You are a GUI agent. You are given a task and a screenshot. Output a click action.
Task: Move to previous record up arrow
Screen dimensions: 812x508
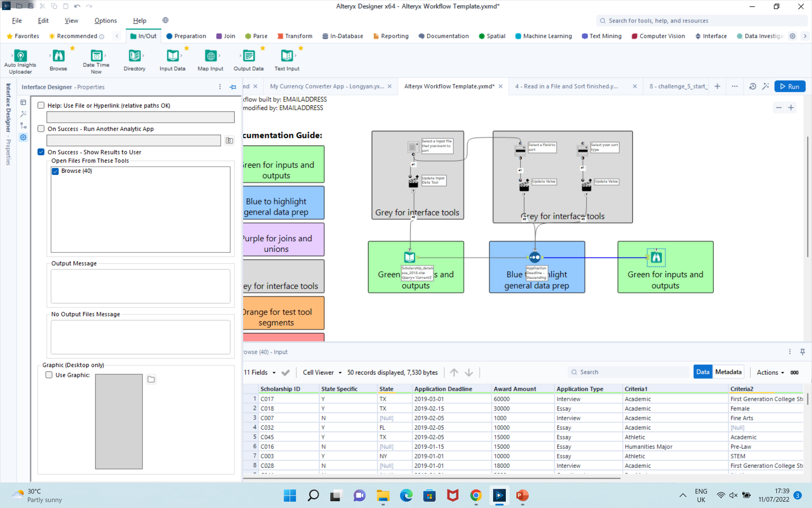tap(454, 372)
